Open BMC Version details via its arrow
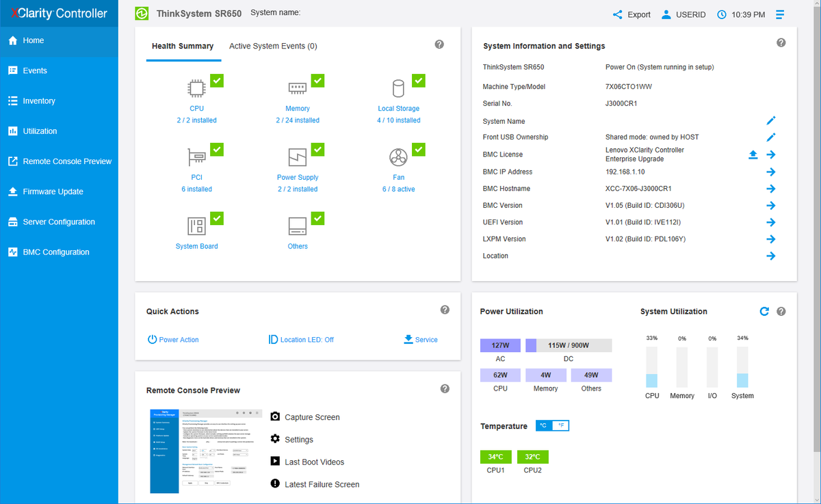The image size is (821, 504). coord(771,205)
